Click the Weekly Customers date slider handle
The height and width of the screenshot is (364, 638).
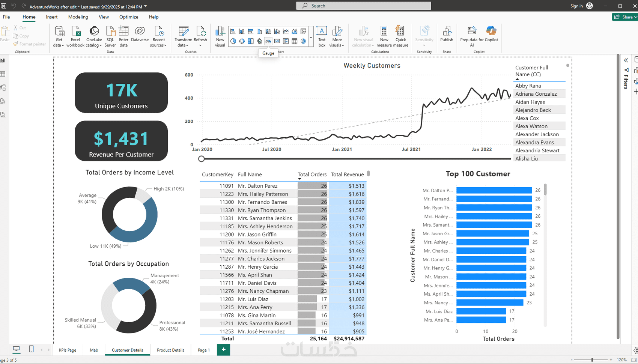[x=202, y=159]
